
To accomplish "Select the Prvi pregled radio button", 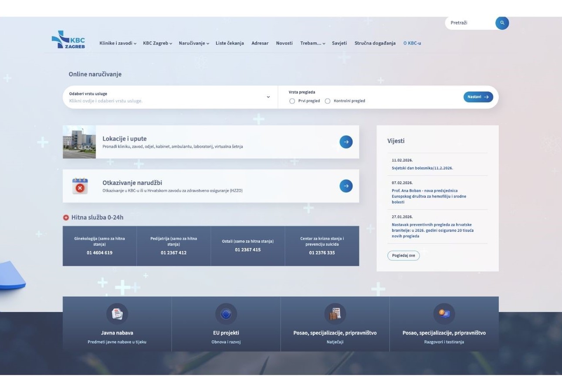I will point(292,101).
